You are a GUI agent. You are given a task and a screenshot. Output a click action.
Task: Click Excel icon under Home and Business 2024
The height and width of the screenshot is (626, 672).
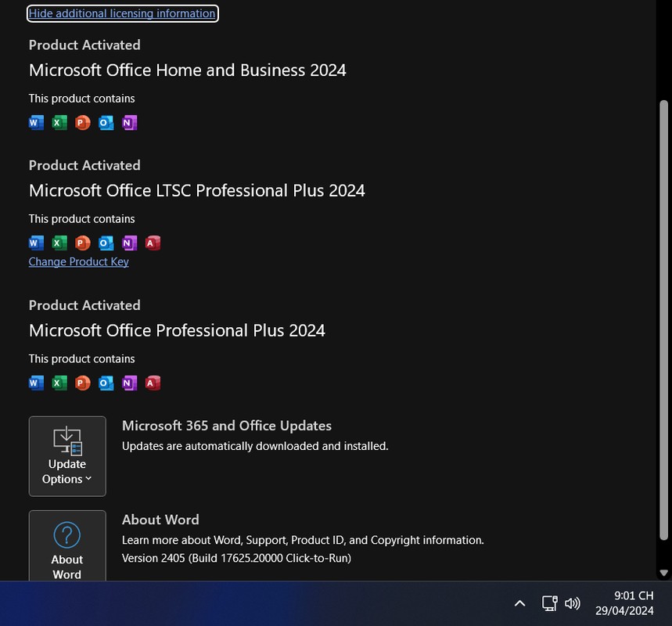[x=59, y=123]
